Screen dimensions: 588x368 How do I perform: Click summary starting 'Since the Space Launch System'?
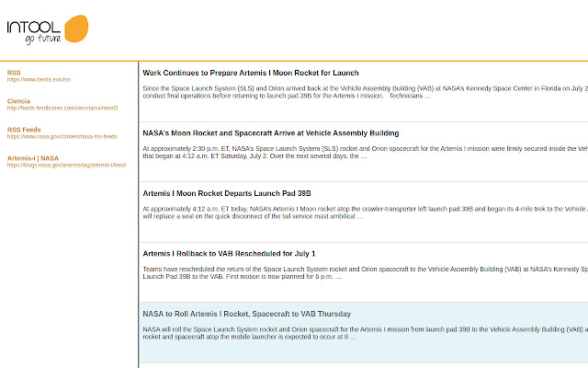(366, 92)
